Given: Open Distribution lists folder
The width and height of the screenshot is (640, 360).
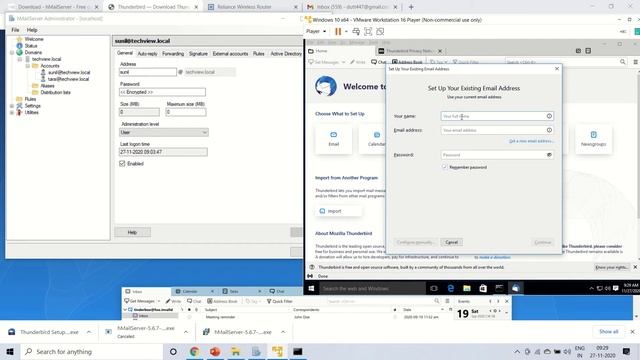Looking at the screenshot, I should point(56,92).
